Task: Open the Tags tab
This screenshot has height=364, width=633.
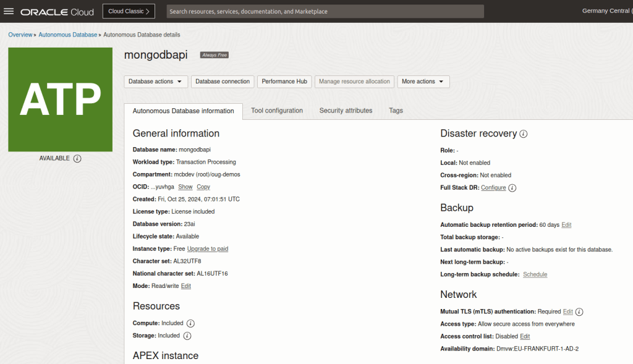Action: click(396, 111)
